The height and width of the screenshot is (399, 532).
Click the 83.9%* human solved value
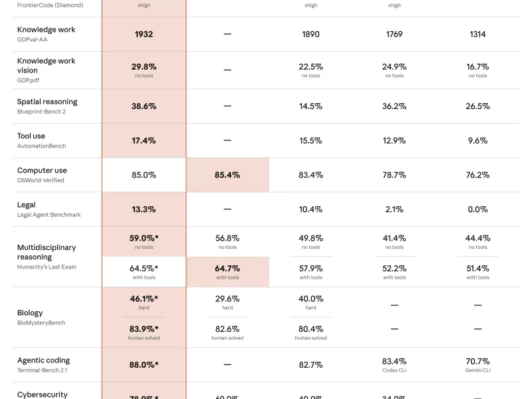pyautogui.click(x=144, y=332)
